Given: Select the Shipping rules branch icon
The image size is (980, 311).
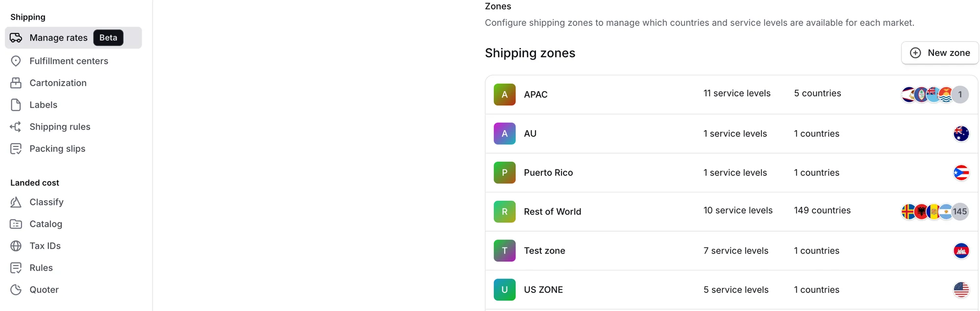Looking at the screenshot, I should [x=15, y=126].
